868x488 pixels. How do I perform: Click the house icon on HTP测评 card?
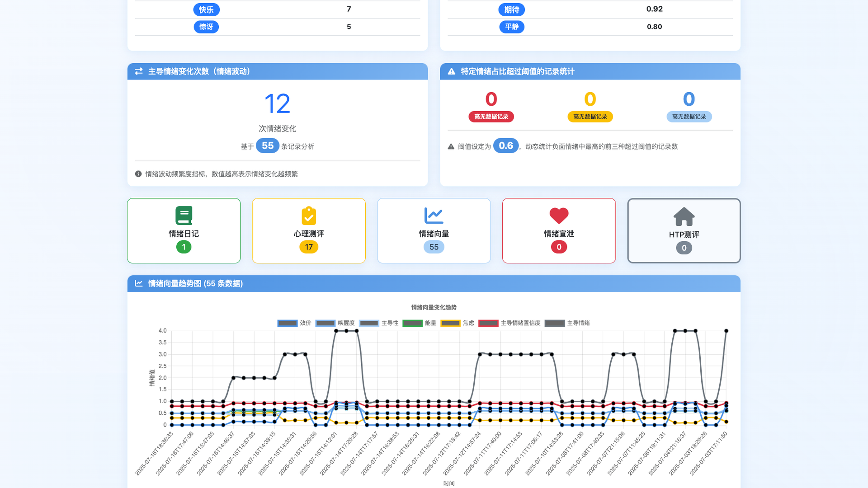click(x=684, y=216)
